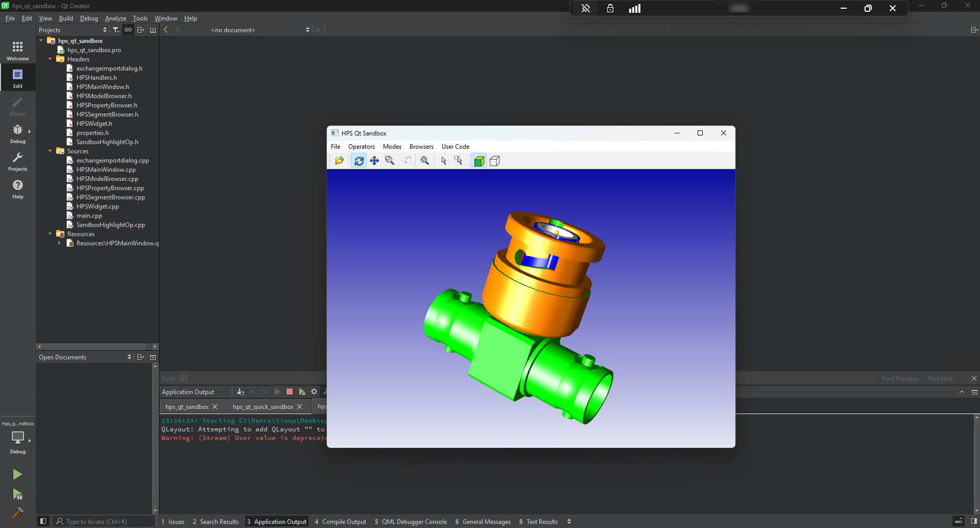The width and height of the screenshot is (980, 528).
Task: Open main.cpp from the Sources list
Action: pyautogui.click(x=89, y=216)
